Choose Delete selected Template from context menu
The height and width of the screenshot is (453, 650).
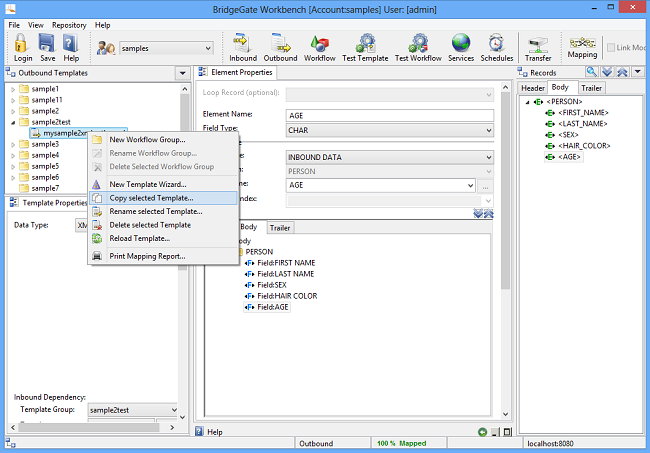pyautogui.click(x=163, y=225)
